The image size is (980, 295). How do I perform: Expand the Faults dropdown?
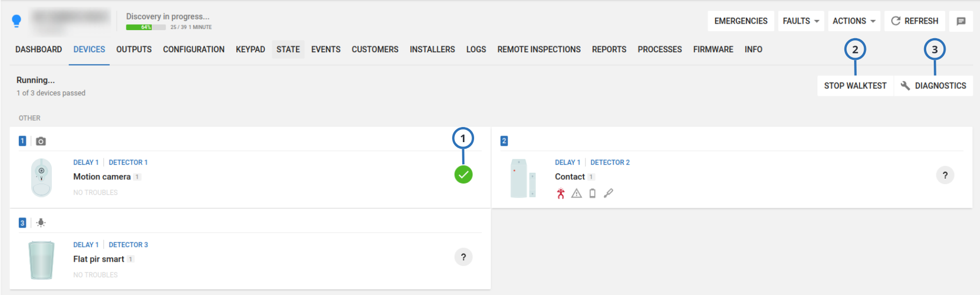(800, 21)
